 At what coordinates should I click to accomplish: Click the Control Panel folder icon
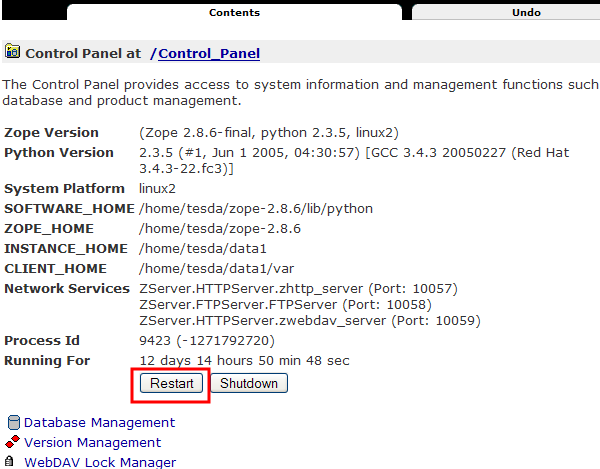13,52
